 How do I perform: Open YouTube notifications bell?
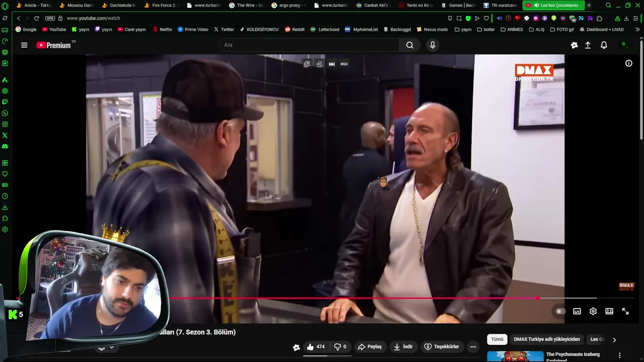tap(604, 45)
